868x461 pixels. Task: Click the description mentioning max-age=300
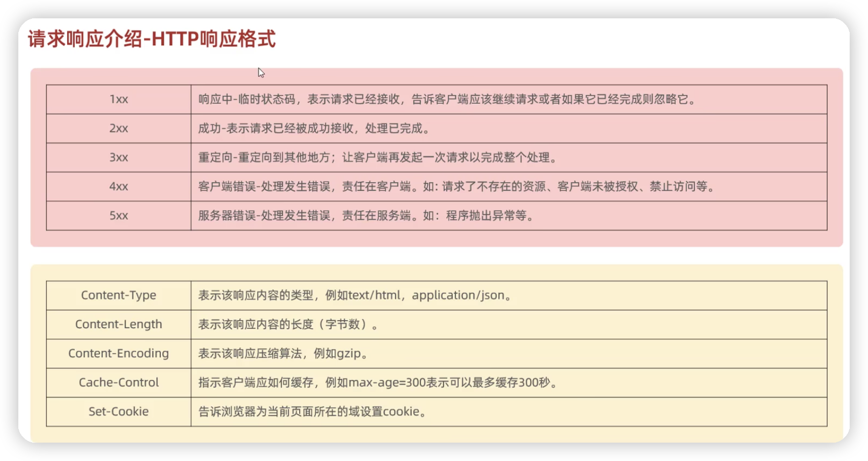[x=378, y=382]
